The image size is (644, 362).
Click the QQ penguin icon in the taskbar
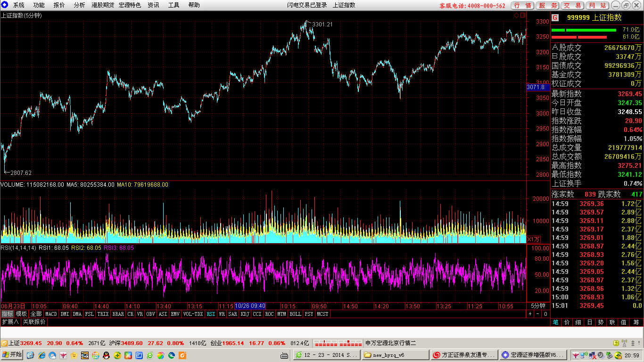click(107, 355)
